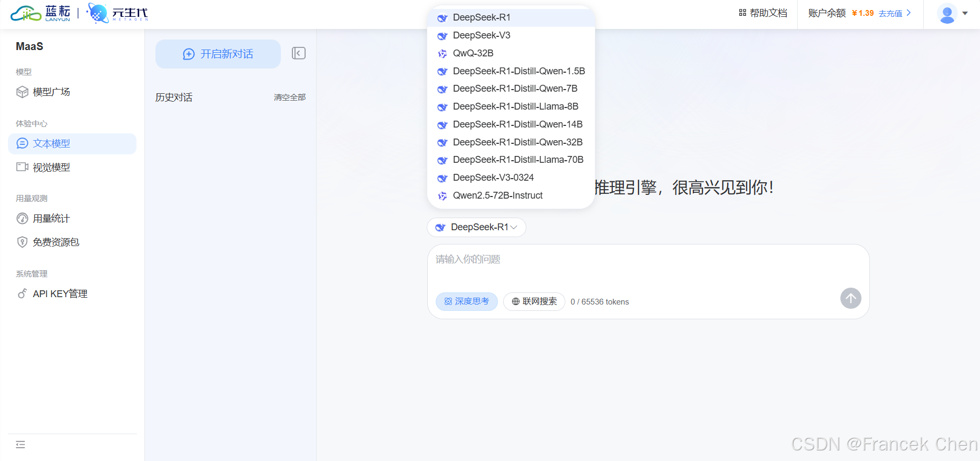
Task: Choose DeepSeek-R1-Distill-Qwen-32B model
Action: 511,142
